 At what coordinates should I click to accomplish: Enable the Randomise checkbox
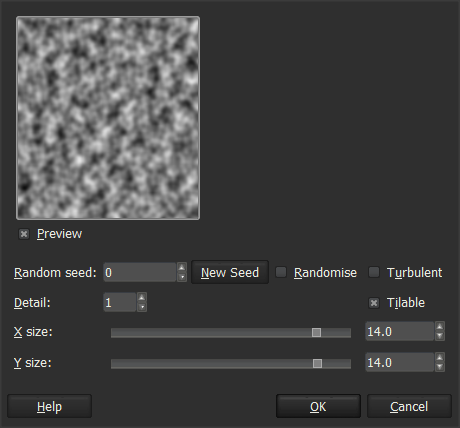click(281, 272)
